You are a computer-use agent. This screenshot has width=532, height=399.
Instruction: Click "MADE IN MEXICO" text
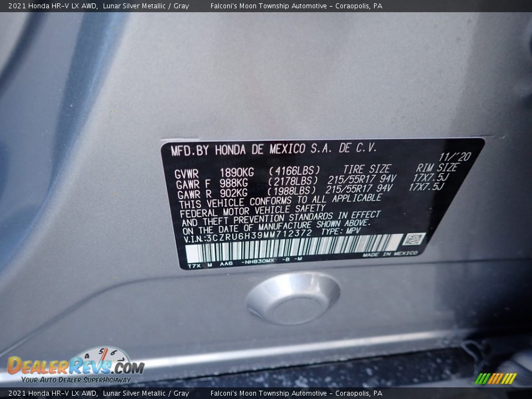pos(390,254)
